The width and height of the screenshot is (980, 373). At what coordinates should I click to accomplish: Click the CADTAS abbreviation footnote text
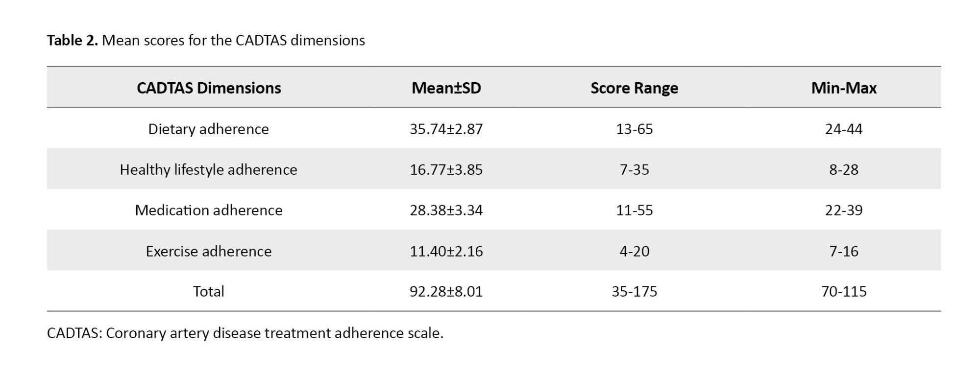click(x=245, y=333)
